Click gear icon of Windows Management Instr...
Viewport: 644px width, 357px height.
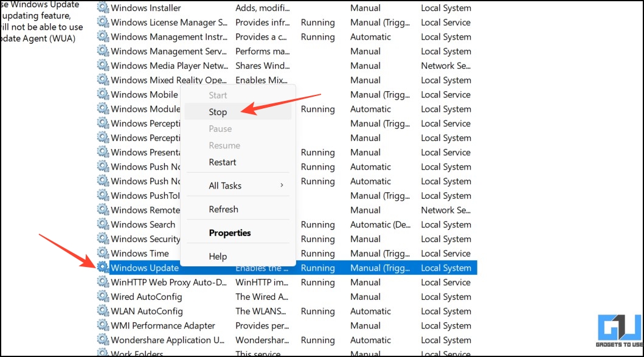pyautogui.click(x=103, y=36)
